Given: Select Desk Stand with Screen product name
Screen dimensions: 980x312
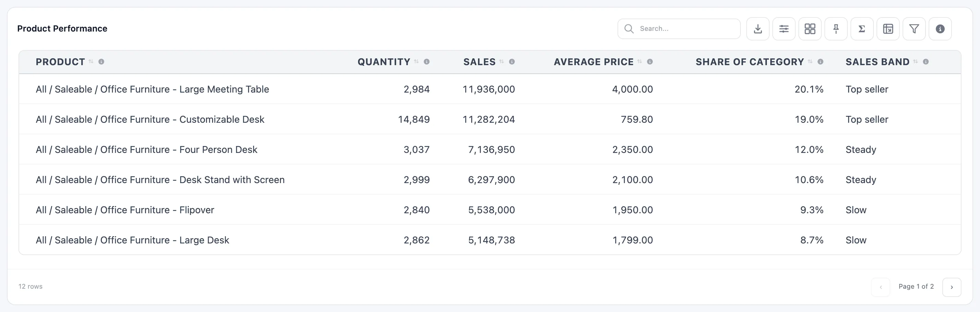Looking at the screenshot, I should pos(160,180).
